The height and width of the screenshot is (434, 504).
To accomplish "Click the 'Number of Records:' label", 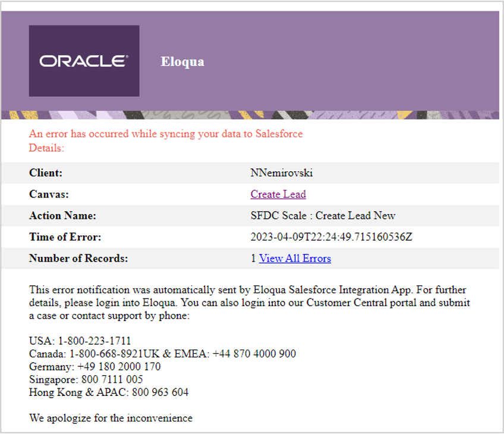I will click(x=78, y=258).
